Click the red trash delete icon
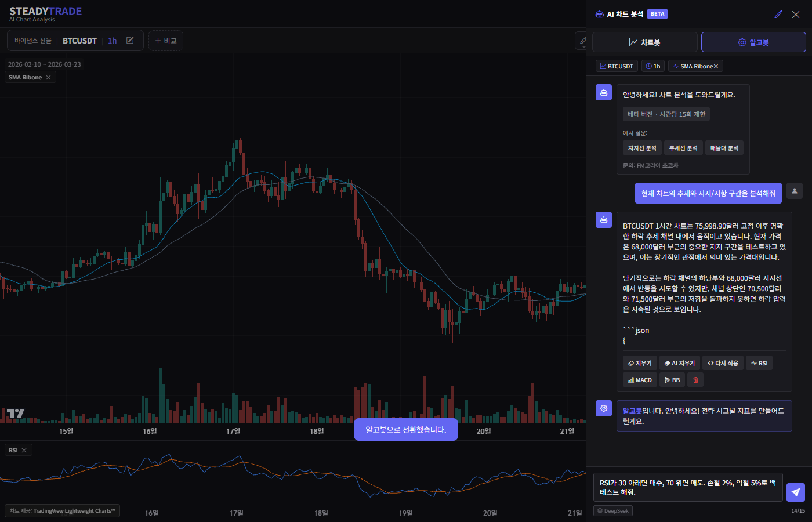The height and width of the screenshot is (522, 812). coord(695,380)
